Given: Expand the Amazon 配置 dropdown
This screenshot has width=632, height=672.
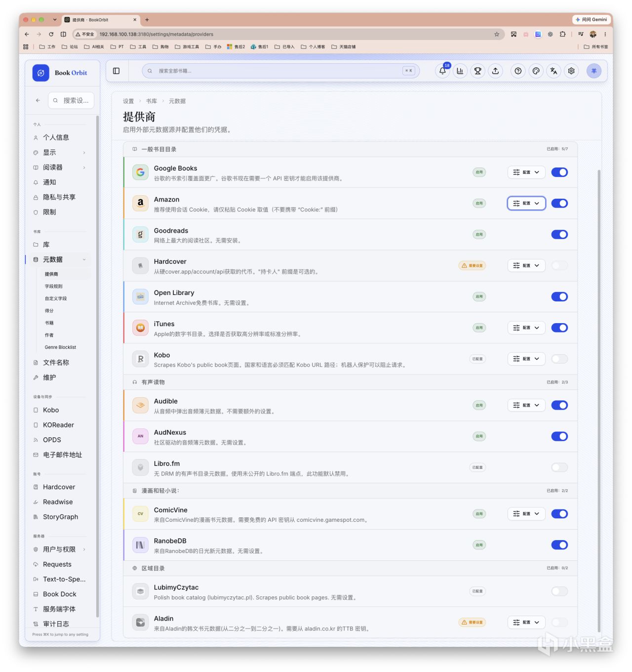Looking at the screenshot, I should point(526,204).
